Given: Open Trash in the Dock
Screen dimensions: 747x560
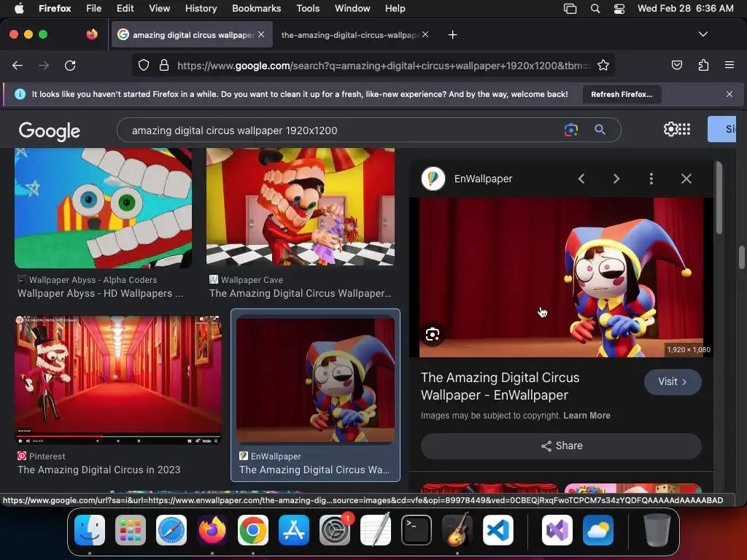Looking at the screenshot, I should tap(657, 530).
